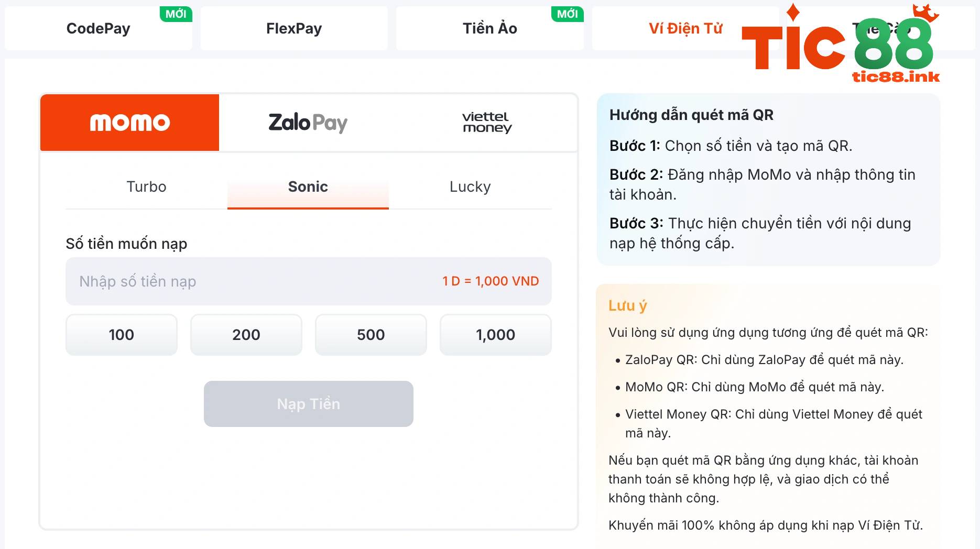This screenshot has width=980, height=549.
Task: Choose the 200 preset amount
Action: click(x=246, y=335)
